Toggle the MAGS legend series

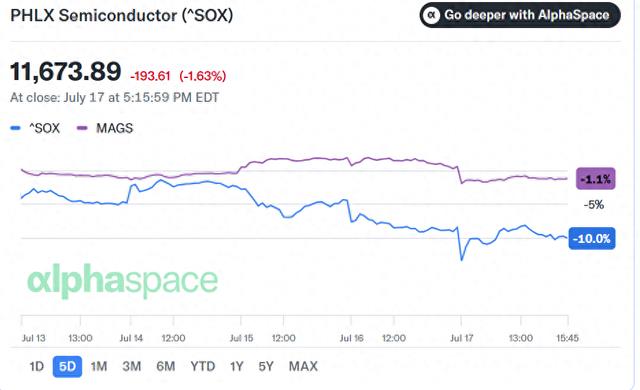pos(105,128)
